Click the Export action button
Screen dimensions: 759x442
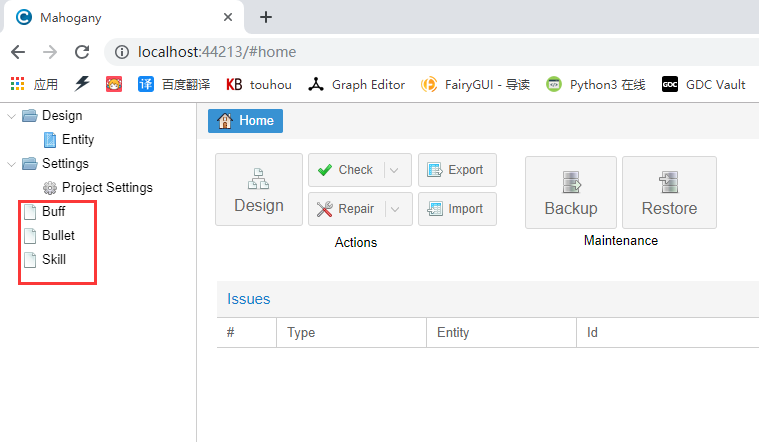click(x=456, y=170)
